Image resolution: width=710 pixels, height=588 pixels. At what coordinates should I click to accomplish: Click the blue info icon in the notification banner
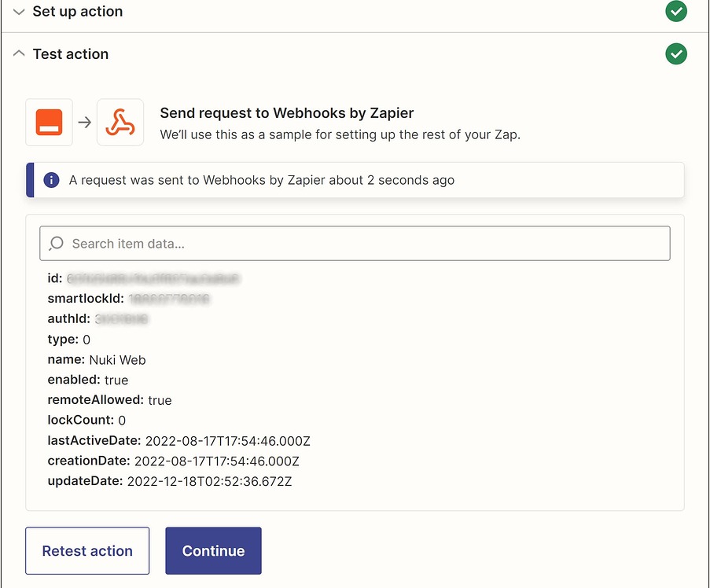pos(51,180)
